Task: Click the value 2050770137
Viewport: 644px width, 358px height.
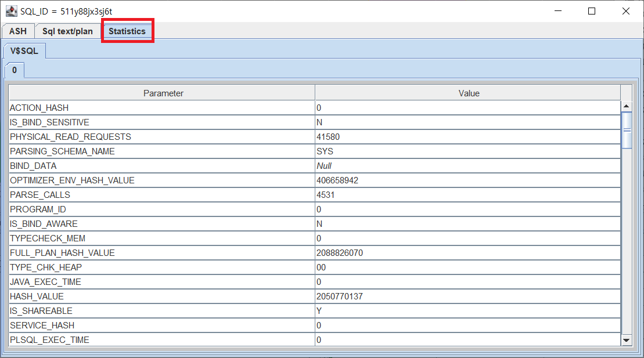Action: coord(468,296)
